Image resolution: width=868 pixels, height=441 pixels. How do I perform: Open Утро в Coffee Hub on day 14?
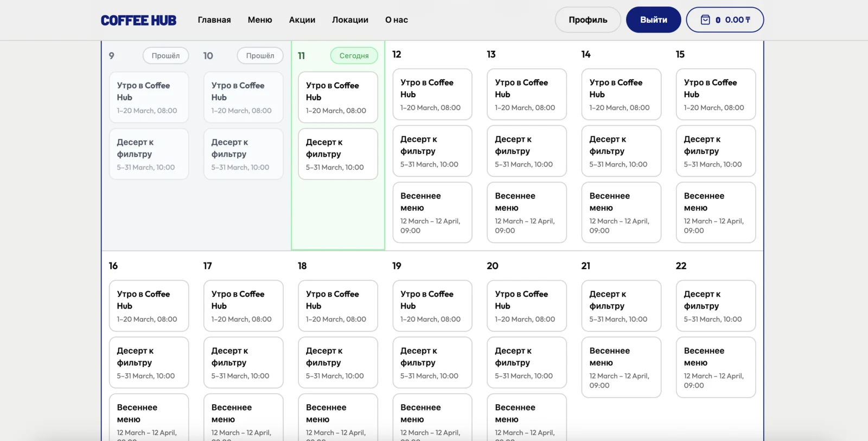pos(621,94)
